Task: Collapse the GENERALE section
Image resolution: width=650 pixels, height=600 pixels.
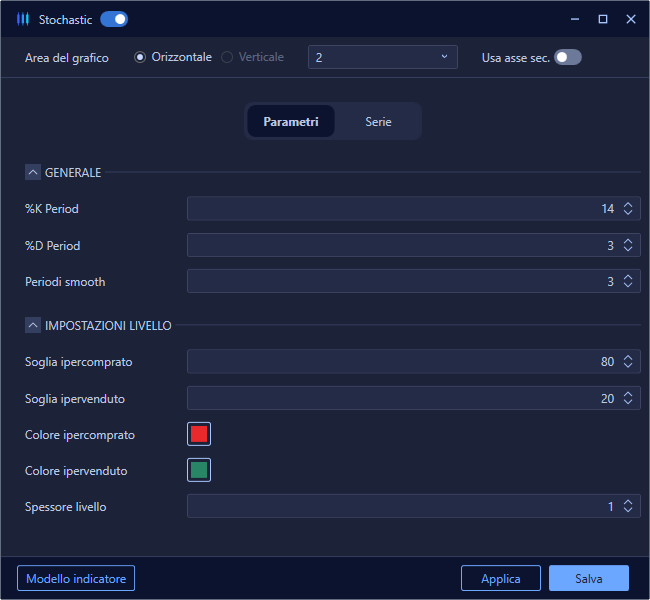Action: 33,172
